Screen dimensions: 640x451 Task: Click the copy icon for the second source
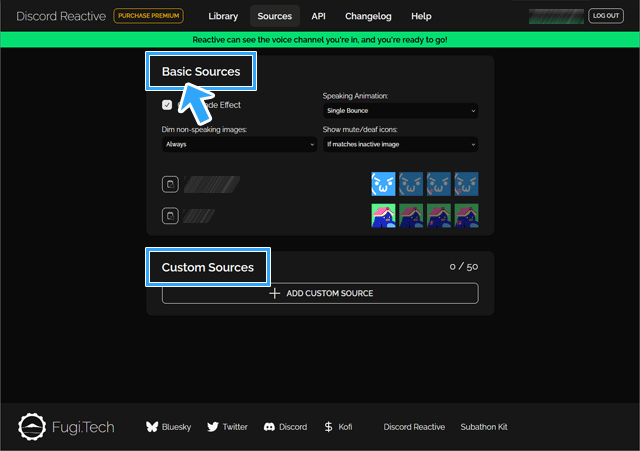(170, 216)
